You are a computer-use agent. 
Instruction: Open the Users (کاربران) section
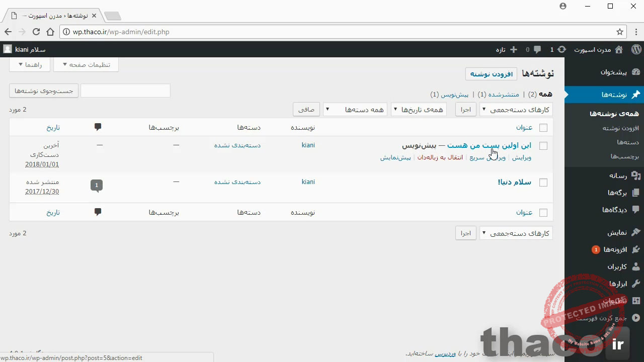(x=617, y=266)
